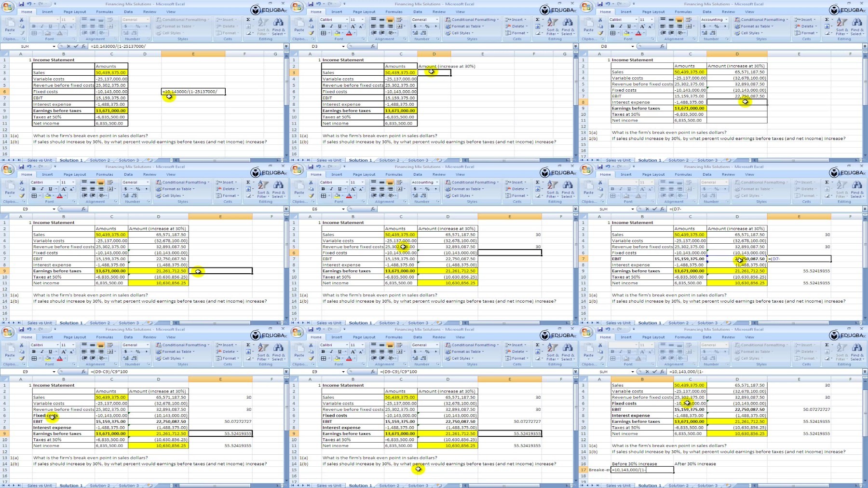
Task: Click Copy icon in window showing Name Box D8
Action: click(600, 27)
